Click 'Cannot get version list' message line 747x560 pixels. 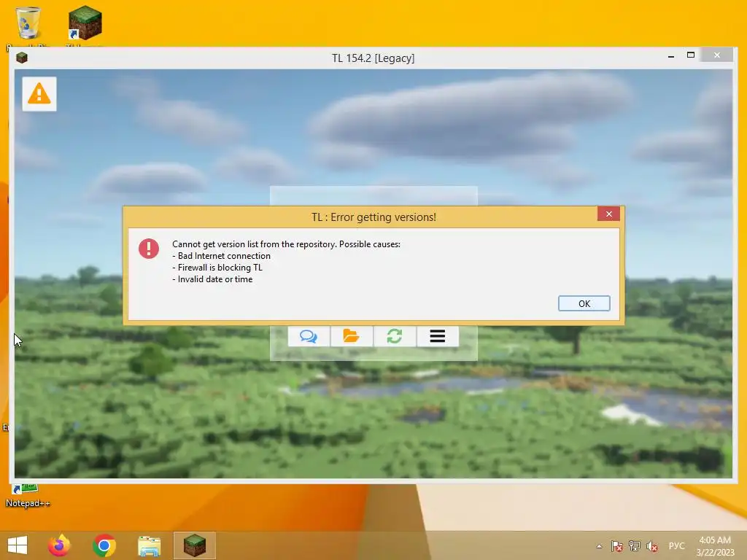(x=286, y=244)
